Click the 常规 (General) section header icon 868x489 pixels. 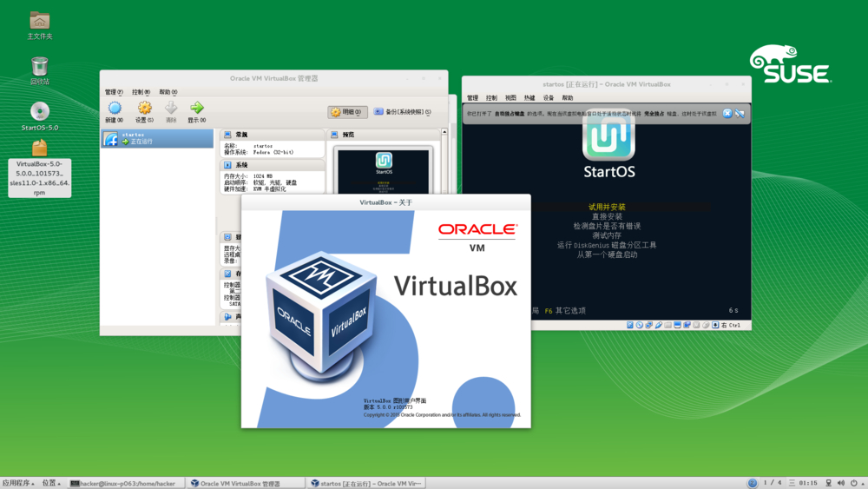click(227, 135)
